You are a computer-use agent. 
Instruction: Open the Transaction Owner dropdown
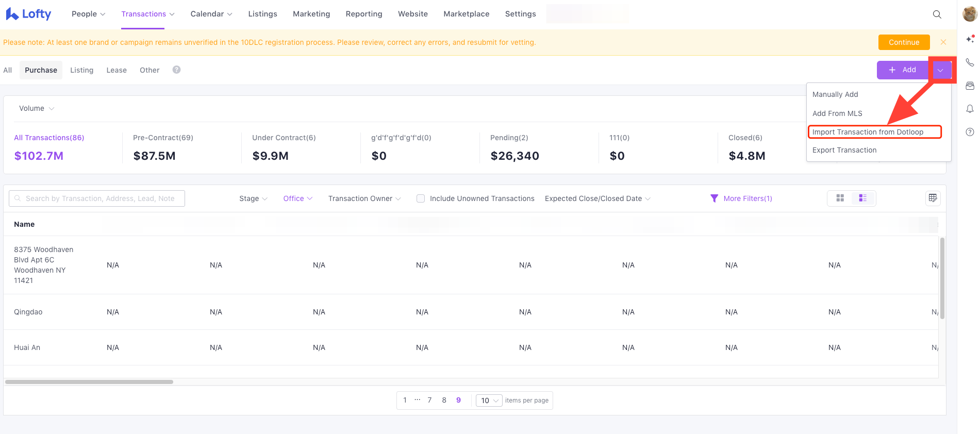(x=364, y=198)
